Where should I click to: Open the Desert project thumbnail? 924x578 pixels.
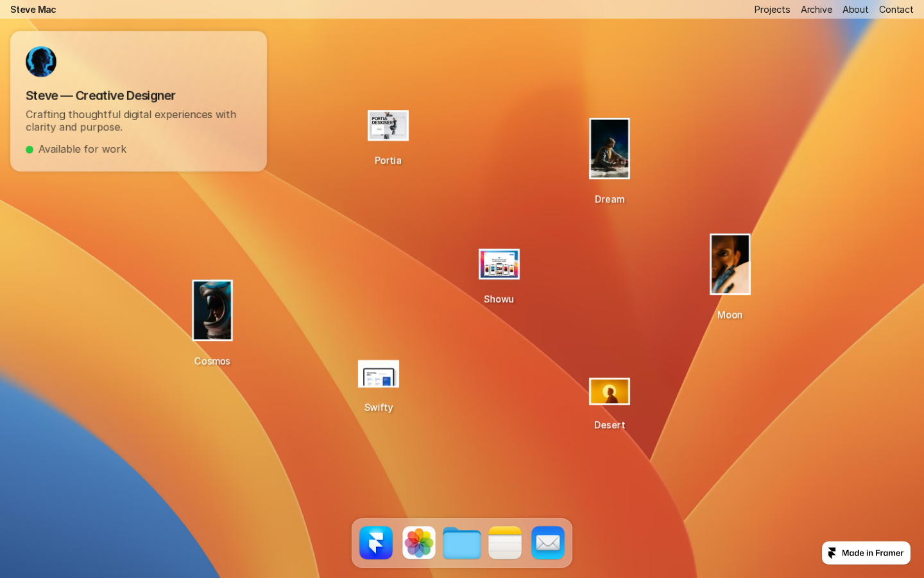[610, 392]
